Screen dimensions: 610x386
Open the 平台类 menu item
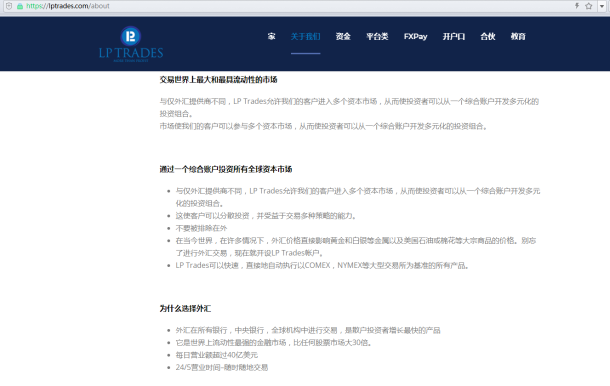[x=377, y=36]
